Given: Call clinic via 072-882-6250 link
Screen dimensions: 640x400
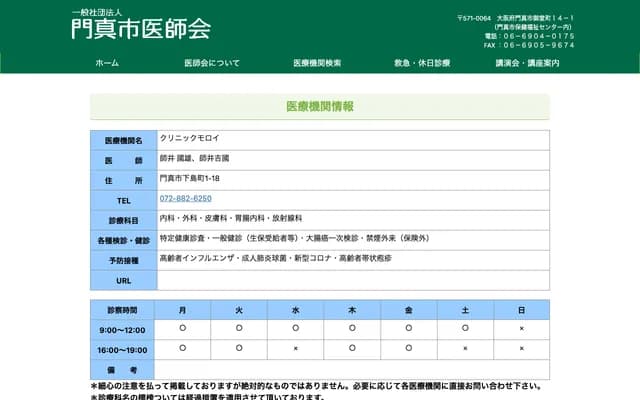Looking at the screenshot, I should (185, 198).
